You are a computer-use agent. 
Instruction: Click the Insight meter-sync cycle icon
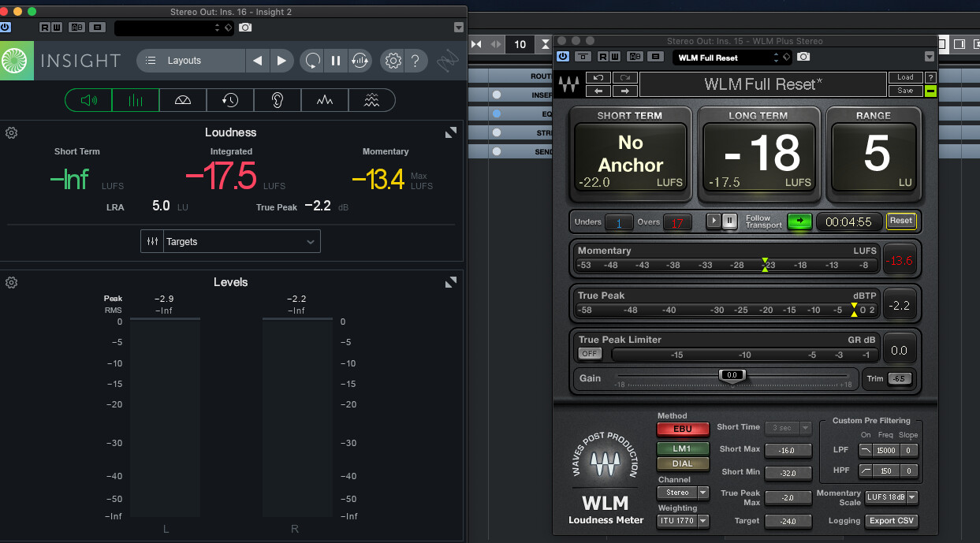360,61
